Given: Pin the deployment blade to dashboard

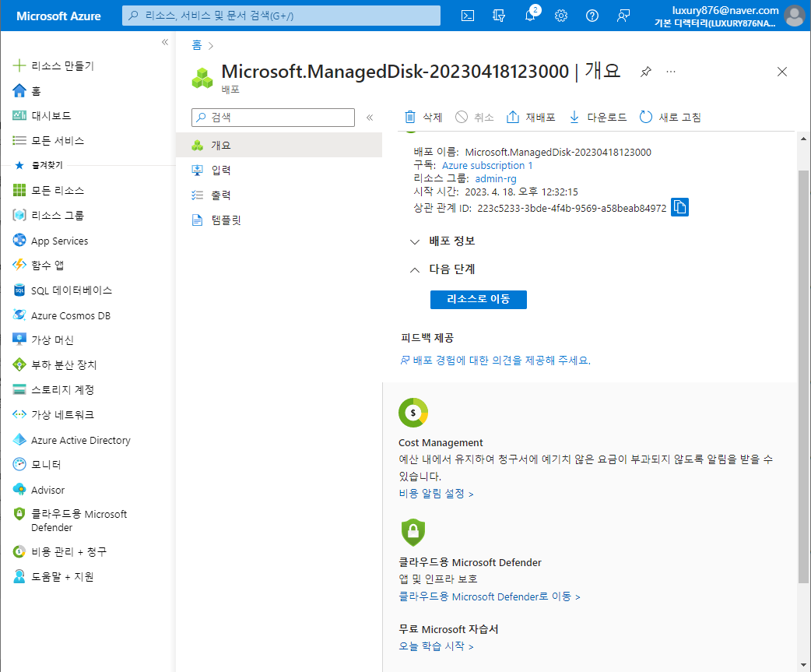Looking at the screenshot, I should [x=645, y=72].
